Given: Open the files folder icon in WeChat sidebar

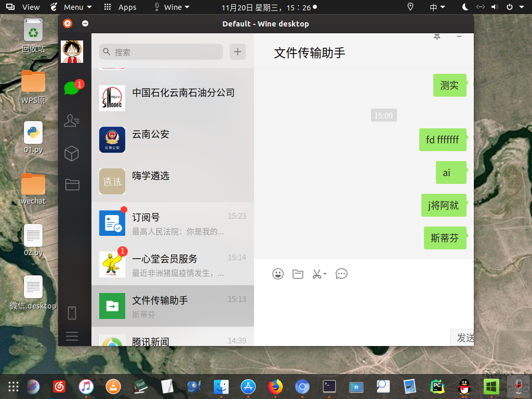Looking at the screenshot, I should pyautogui.click(x=72, y=184).
